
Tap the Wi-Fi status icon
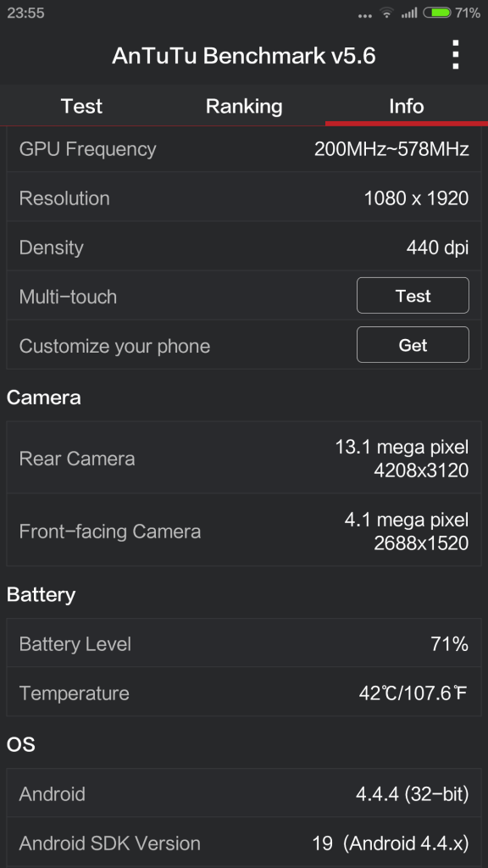pos(386,12)
